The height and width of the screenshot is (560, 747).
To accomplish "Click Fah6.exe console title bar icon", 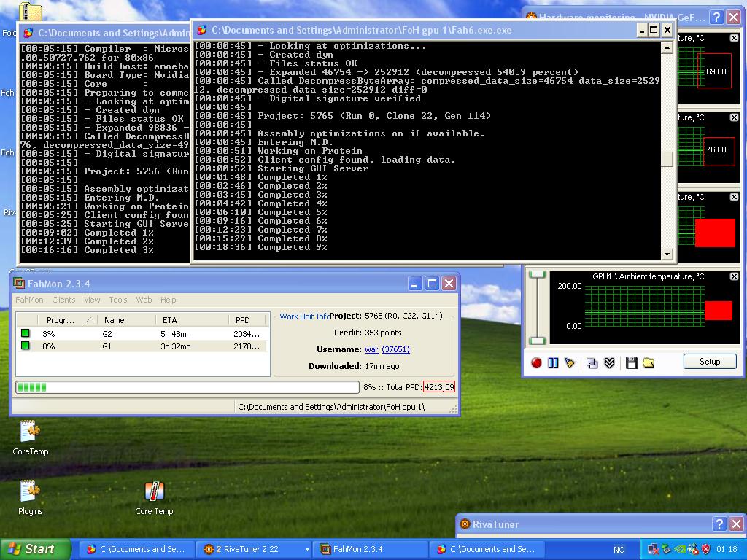I will pyautogui.click(x=202, y=30).
